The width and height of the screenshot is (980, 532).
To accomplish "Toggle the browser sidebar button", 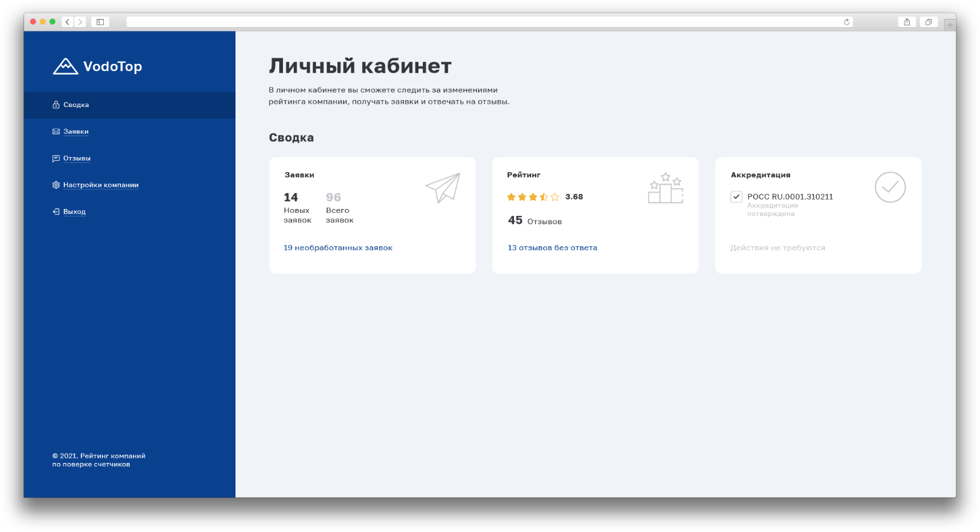I will (x=100, y=22).
